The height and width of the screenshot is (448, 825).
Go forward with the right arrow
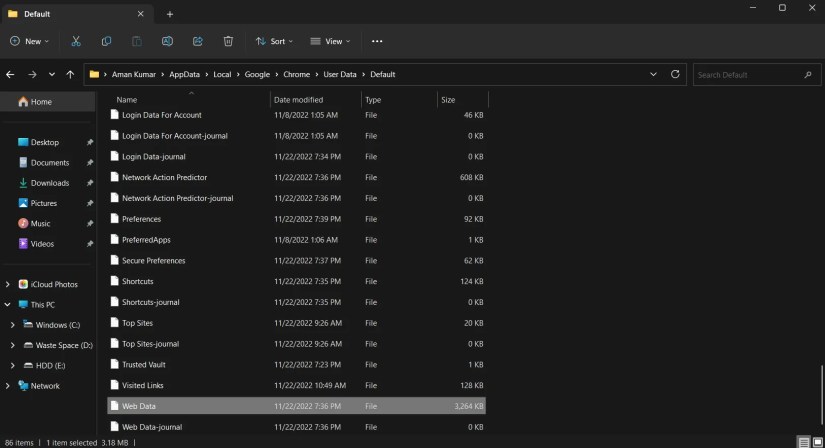(32, 75)
